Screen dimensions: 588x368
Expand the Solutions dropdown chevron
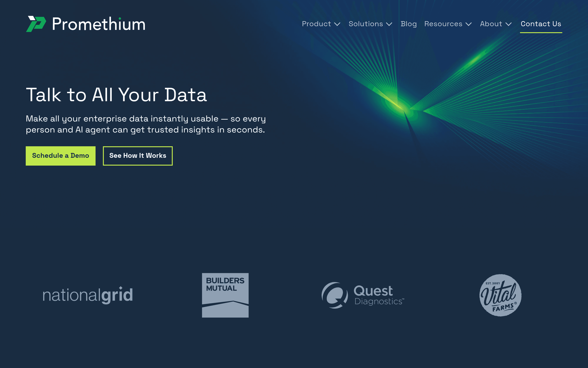click(x=389, y=24)
